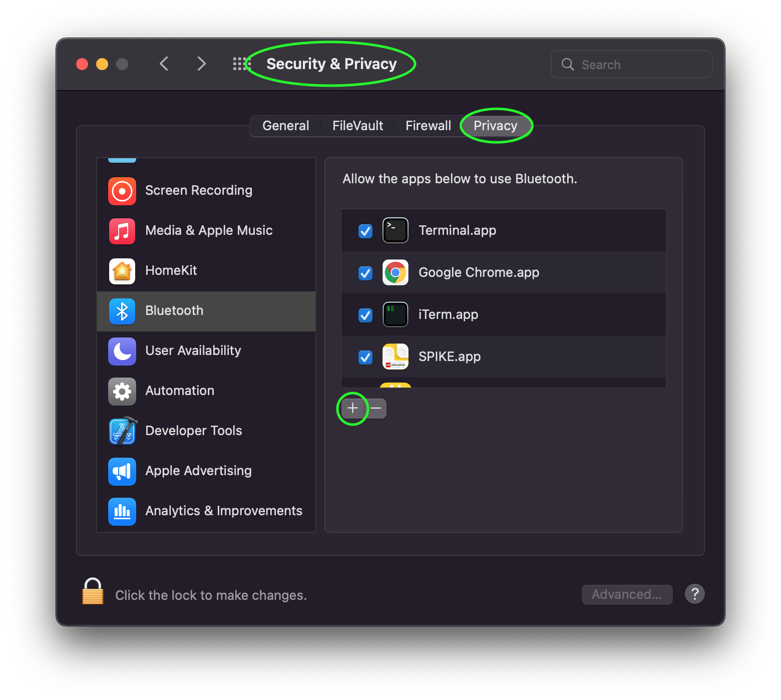
Task: Select the HomeKit privacy category
Action: click(206, 271)
